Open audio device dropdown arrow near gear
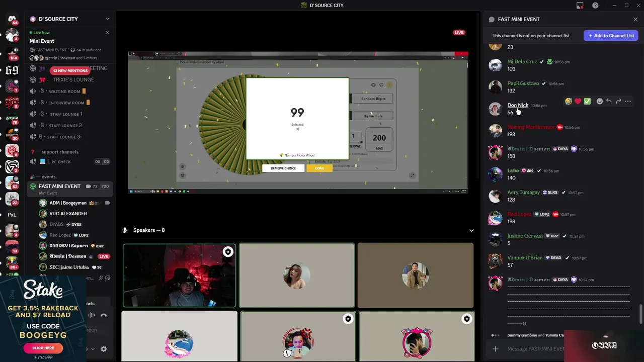Screen dimensions: 644x362 [93, 349]
